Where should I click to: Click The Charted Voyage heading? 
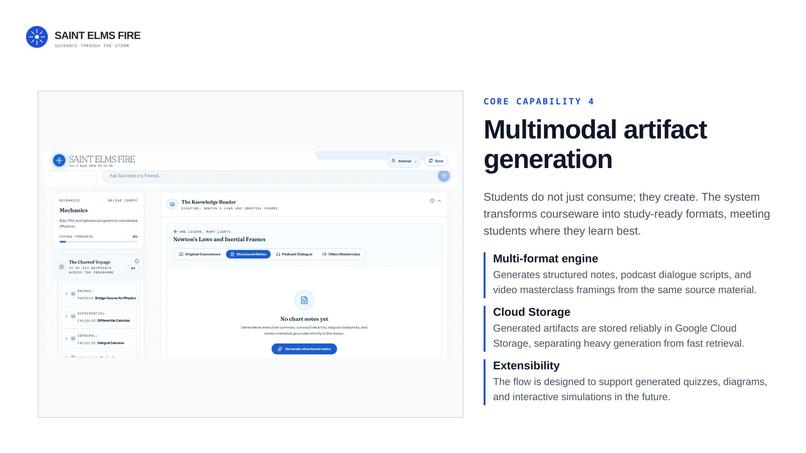pos(89,262)
